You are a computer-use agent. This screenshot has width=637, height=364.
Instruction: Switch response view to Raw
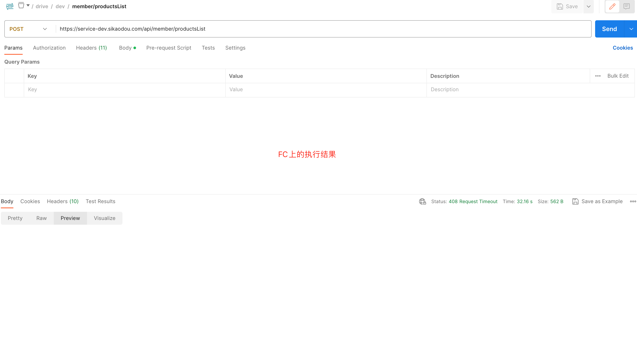(41, 218)
